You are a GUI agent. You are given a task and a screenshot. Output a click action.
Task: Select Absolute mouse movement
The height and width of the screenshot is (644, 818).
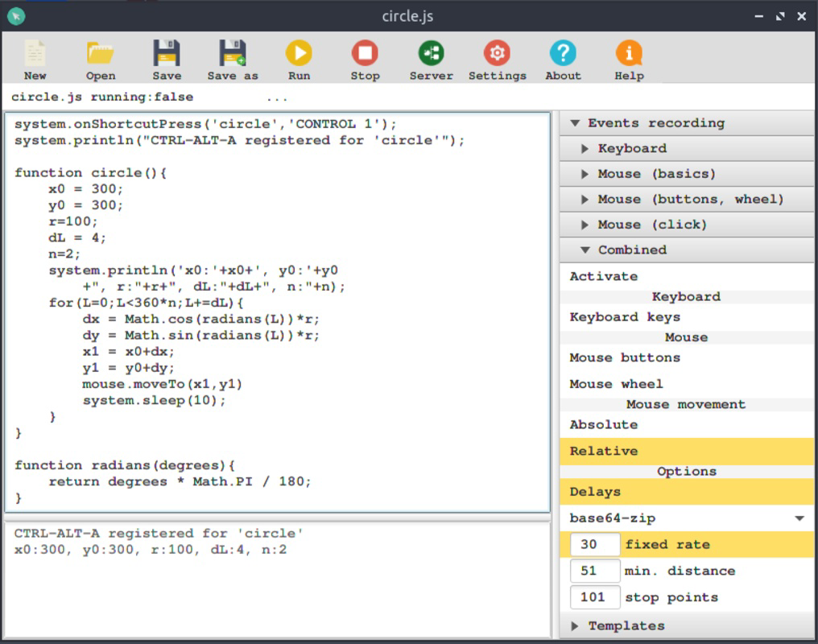[686, 425]
